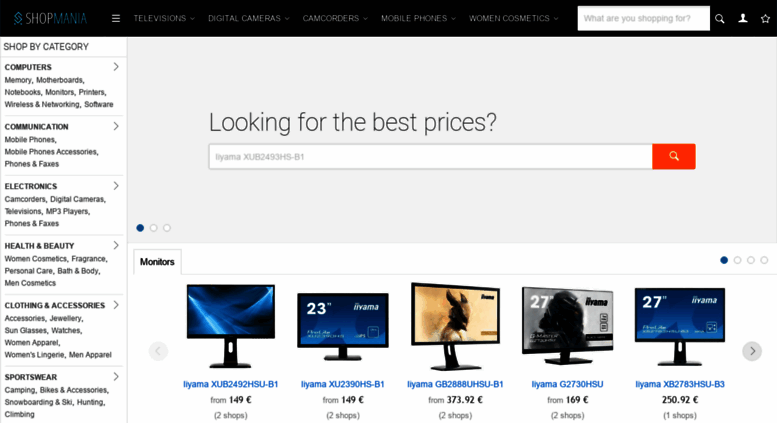Open the MP3 Players link
The height and width of the screenshot is (423, 777).
pos(67,212)
